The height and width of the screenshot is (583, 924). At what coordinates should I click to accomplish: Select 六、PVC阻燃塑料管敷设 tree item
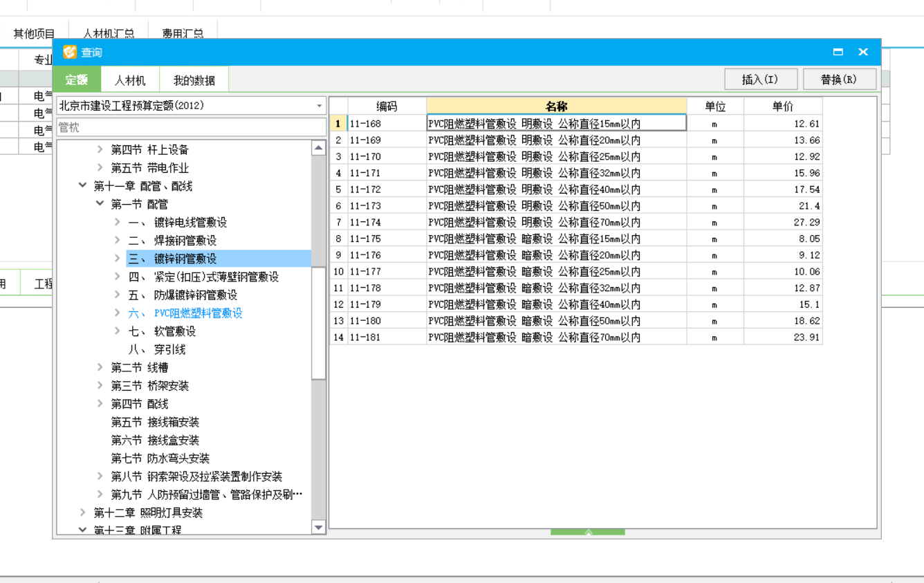click(x=185, y=313)
